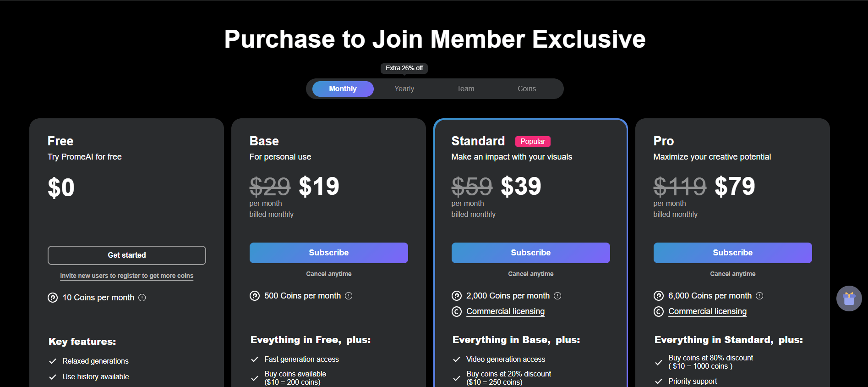Subscribe to the Pro plan

(732, 253)
